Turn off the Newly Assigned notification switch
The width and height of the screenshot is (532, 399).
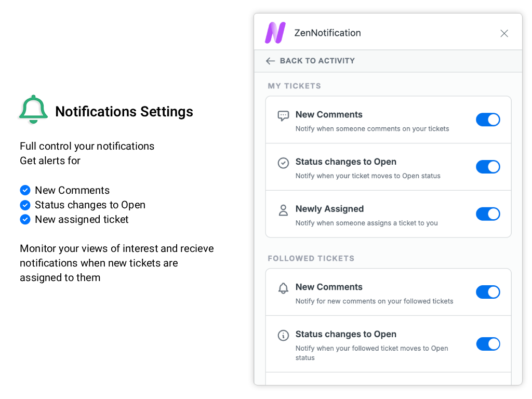coord(488,214)
